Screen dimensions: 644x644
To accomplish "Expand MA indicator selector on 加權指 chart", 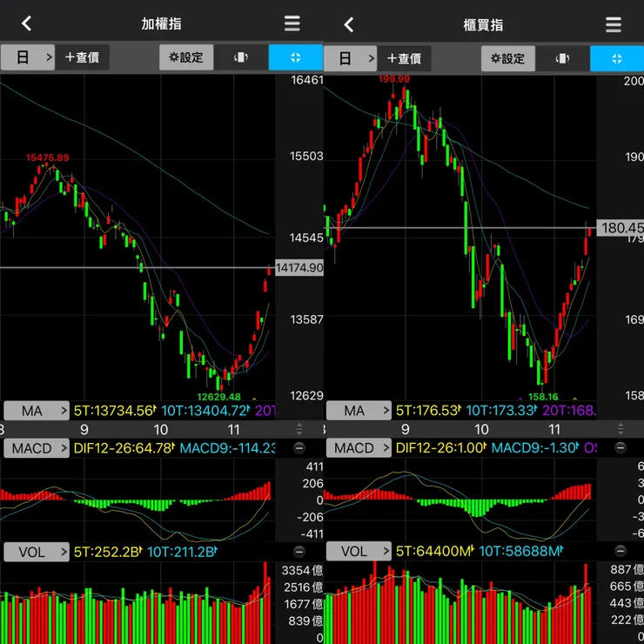I will (37, 411).
